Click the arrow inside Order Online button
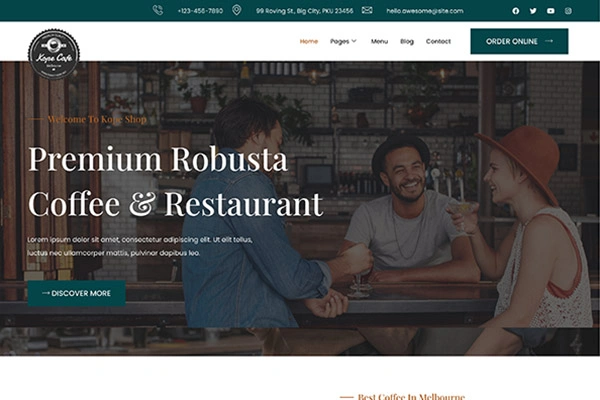This screenshot has width=600, height=400. pyautogui.click(x=549, y=41)
